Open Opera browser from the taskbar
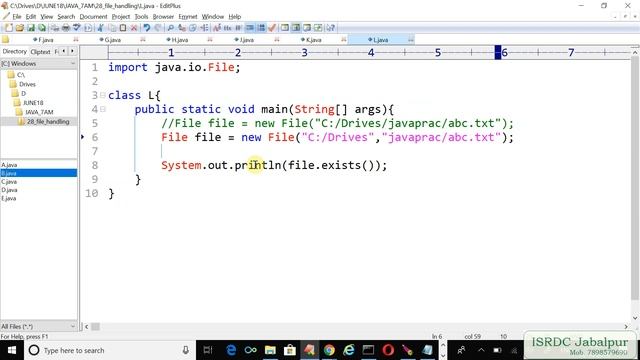 click(x=388, y=350)
